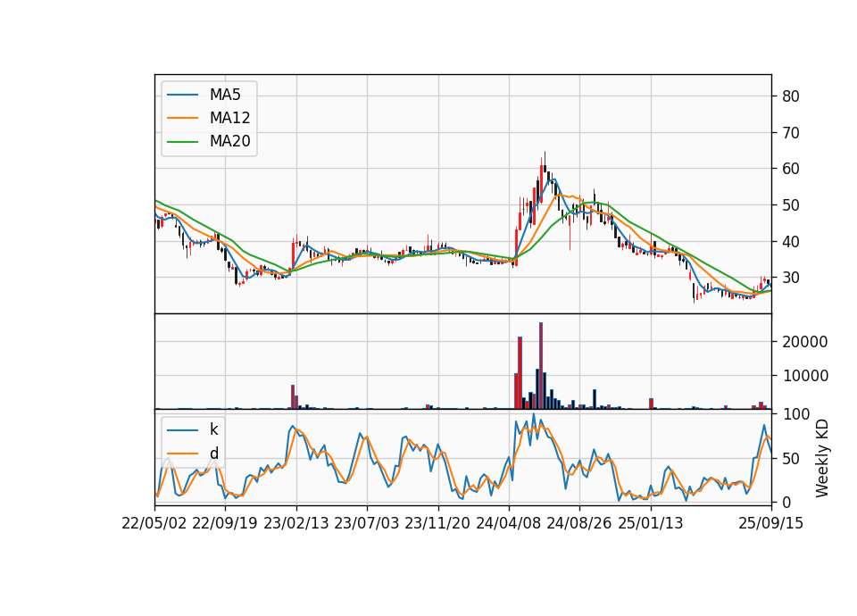Click the date label 23/07/03
Image resolution: width=857 pixels, height=616 pixels.
pyautogui.click(x=367, y=523)
